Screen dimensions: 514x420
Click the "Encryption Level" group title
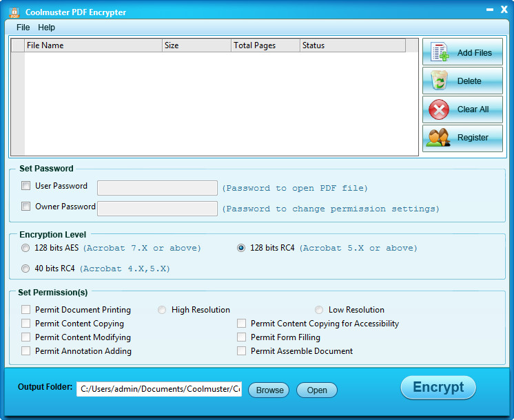(52, 235)
